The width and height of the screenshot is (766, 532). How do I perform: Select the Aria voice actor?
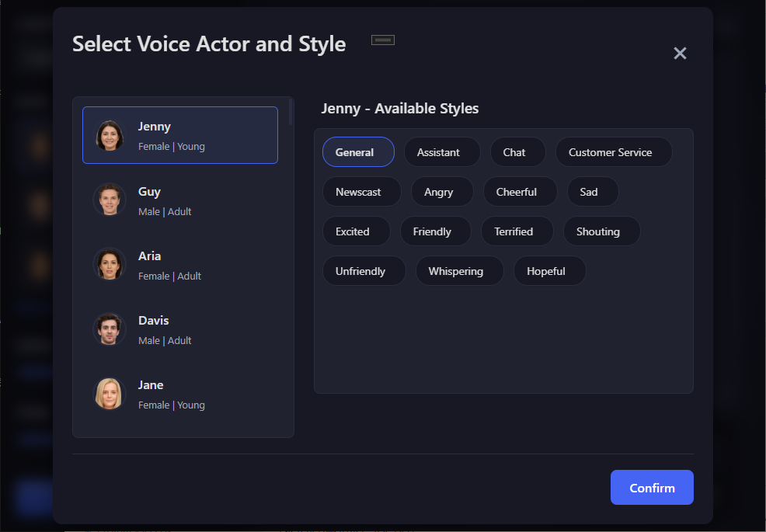click(180, 264)
